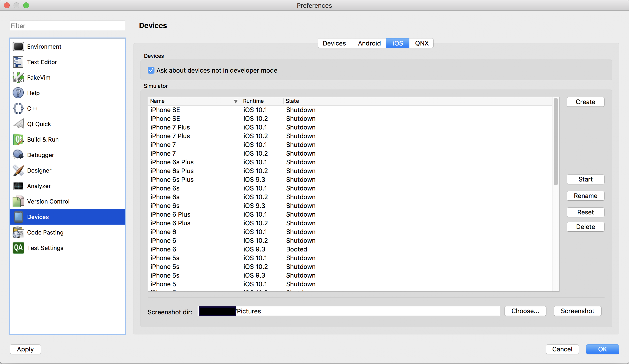
Task: Open C++ settings braces icon
Action: tap(18, 108)
